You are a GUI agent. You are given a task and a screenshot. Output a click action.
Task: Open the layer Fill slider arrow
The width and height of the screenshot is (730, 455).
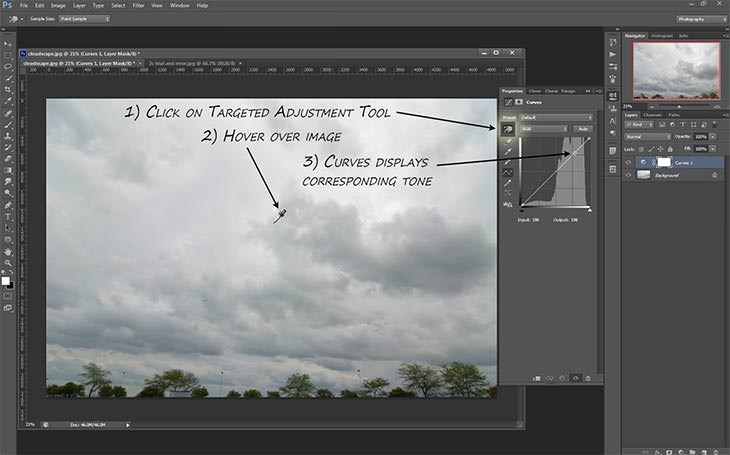click(713, 149)
